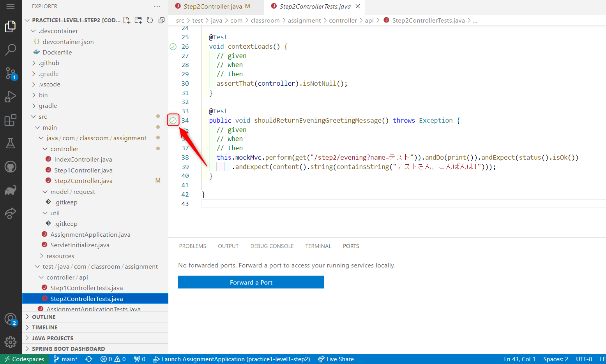Open the Run and Debug view

tap(11, 97)
